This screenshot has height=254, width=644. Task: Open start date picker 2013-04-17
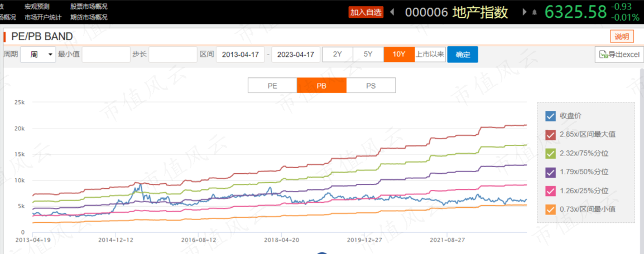[x=241, y=55]
